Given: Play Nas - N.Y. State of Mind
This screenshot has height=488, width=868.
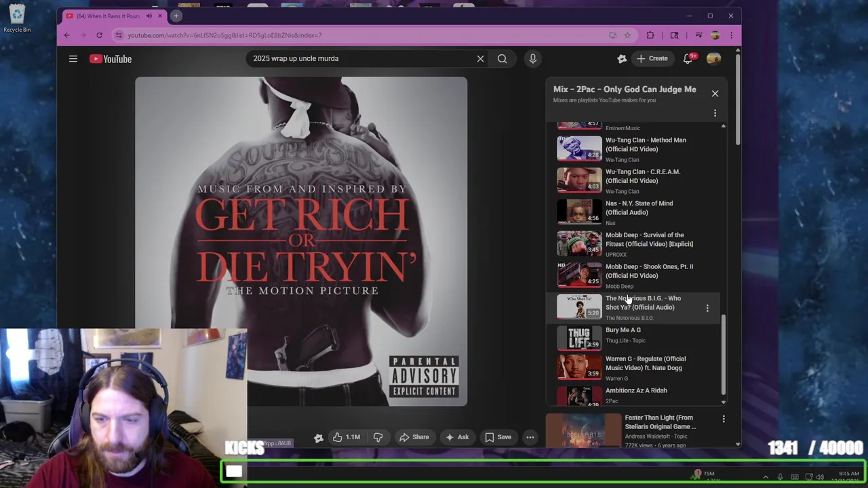Looking at the screenshot, I should pyautogui.click(x=639, y=208).
